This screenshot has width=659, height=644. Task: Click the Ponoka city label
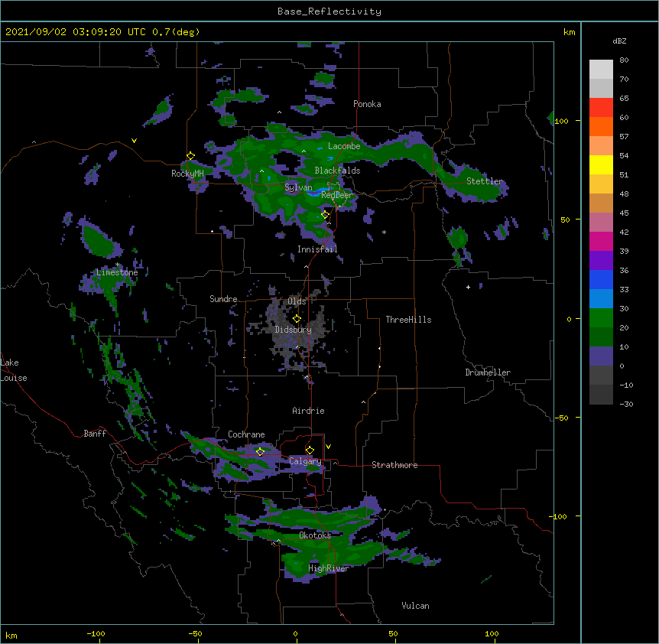[x=367, y=104]
